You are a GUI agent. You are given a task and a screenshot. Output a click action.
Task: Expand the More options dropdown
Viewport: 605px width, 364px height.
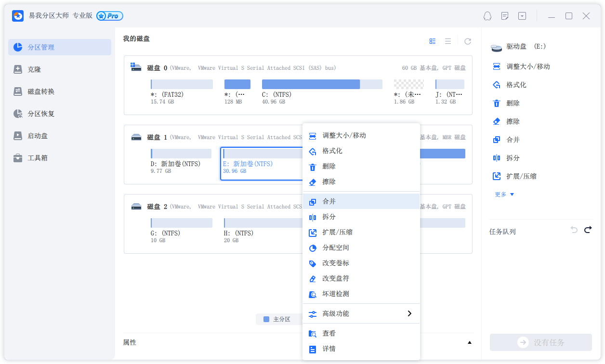[504, 195]
